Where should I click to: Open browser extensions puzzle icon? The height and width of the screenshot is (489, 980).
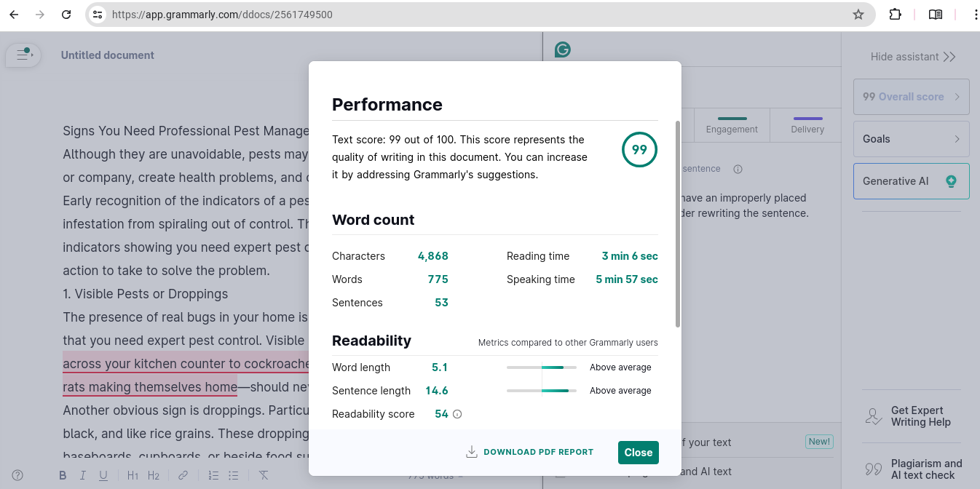click(895, 15)
